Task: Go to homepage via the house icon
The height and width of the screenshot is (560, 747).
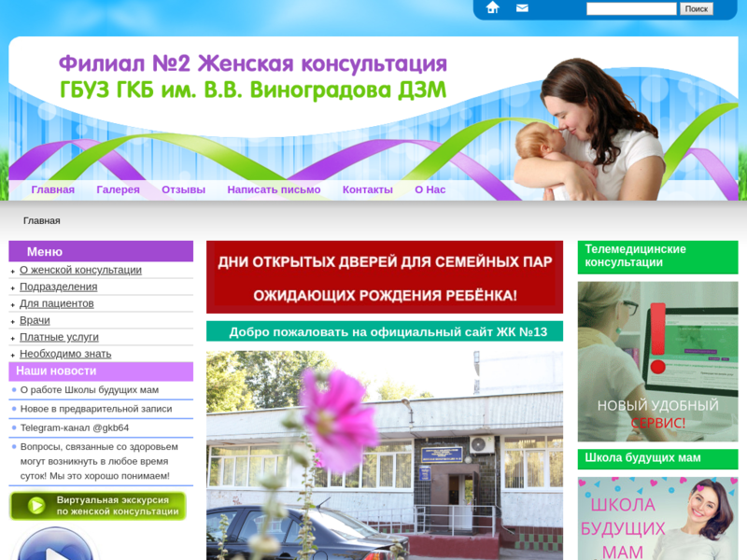Action: pyautogui.click(x=492, y=7)
